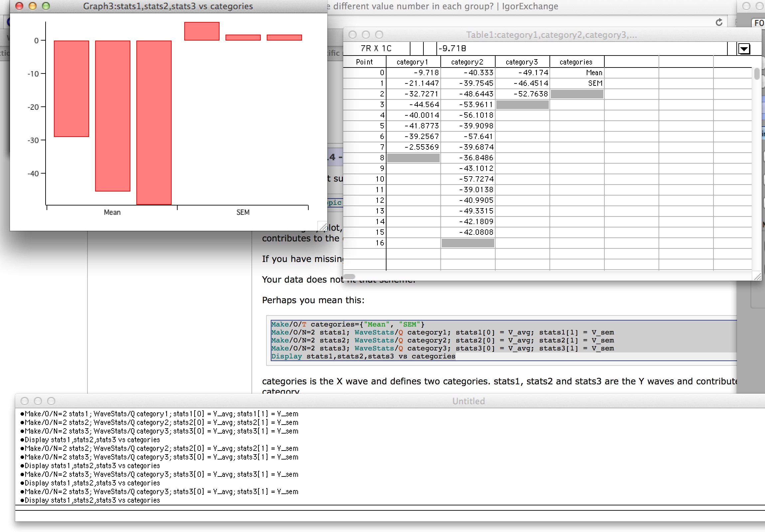Click the SEM category axis label

(x=242, y=212)
